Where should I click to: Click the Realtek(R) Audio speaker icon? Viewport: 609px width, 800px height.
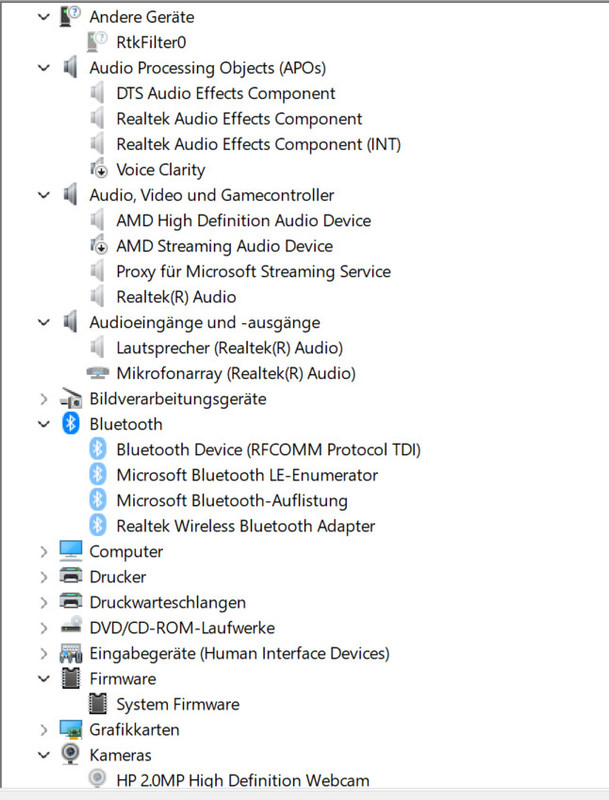coord(97,296)
